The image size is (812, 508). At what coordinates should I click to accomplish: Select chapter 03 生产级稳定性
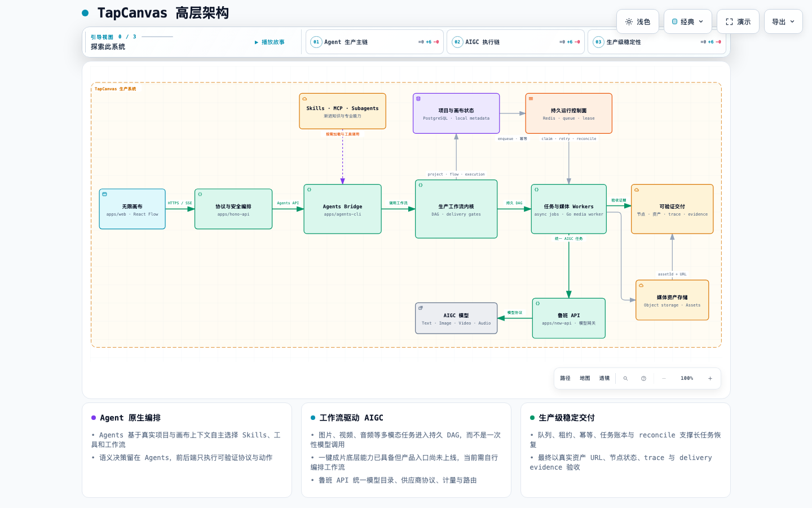pos(657,42)
